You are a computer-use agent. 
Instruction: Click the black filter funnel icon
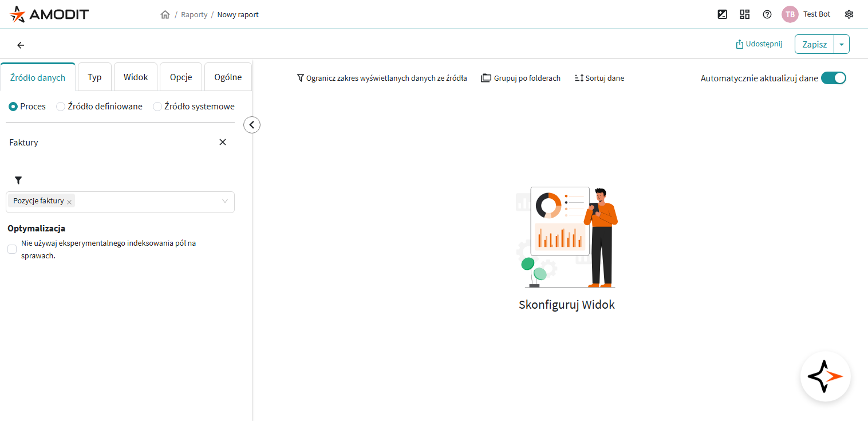[x=18, y=180]
